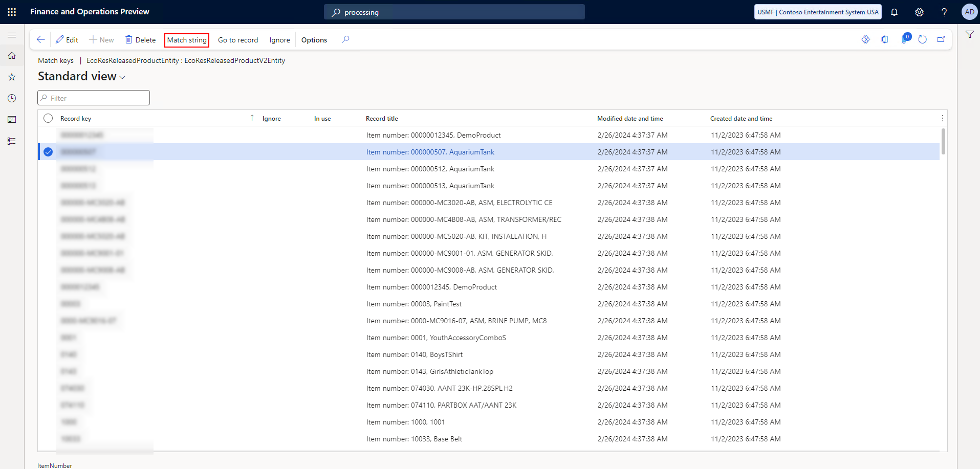Focus the top search box with 'processing'
Viewport: 980px width, 469px height.
point(454,12)
